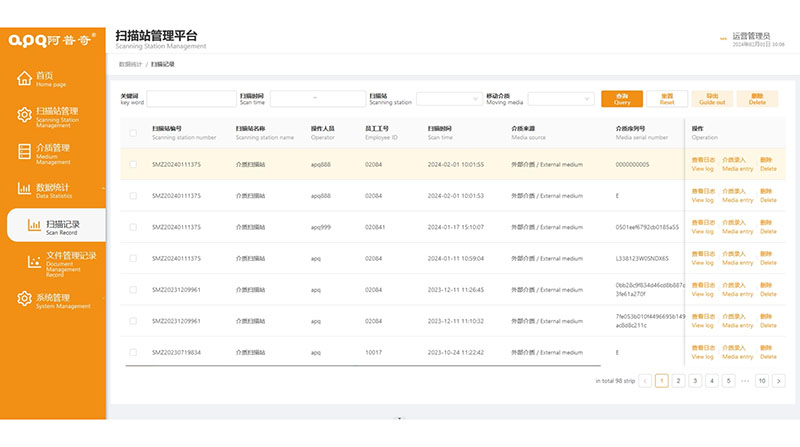Collapse the Data Statistics menu arrow
The height and width of the screenshot is (447, 800).
[x=102, y=189]
